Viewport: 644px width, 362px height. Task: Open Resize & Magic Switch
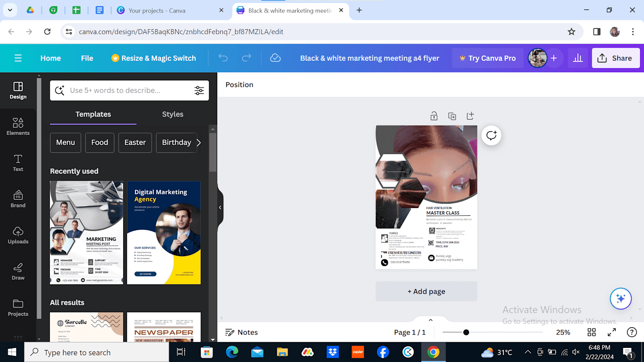(154, 58)
